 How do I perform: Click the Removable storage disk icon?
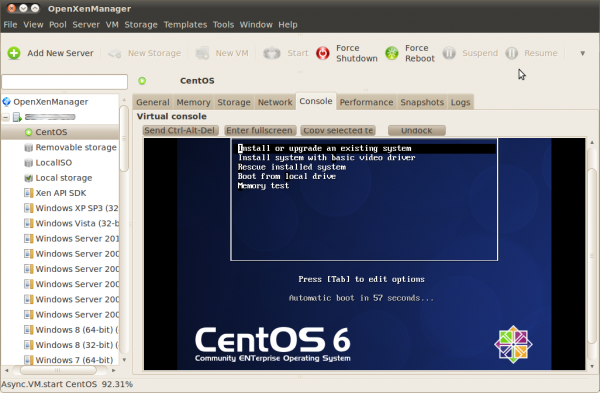click(x=28, y=148)
